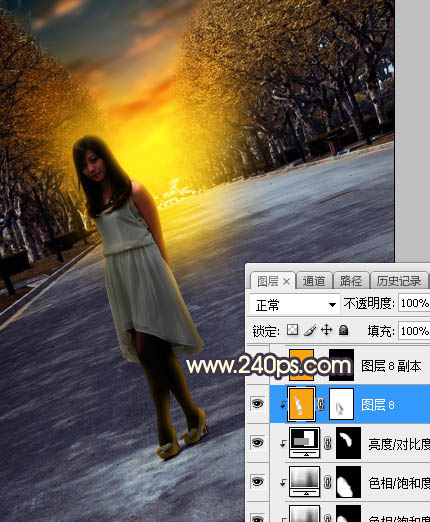Open the 历史记录 (History) tab
The width and height of the screenshot is (430, 522).
[x=399, y=281]
